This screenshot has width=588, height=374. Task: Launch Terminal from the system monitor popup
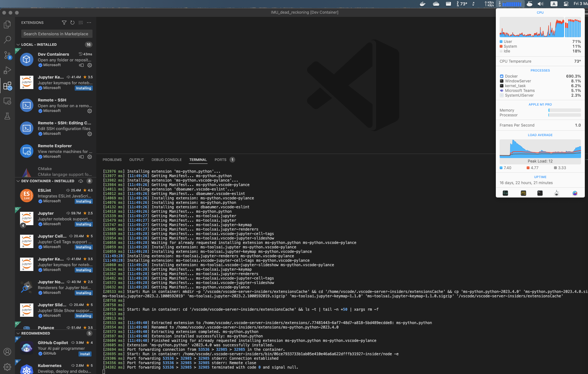click(x=540, y=193)
